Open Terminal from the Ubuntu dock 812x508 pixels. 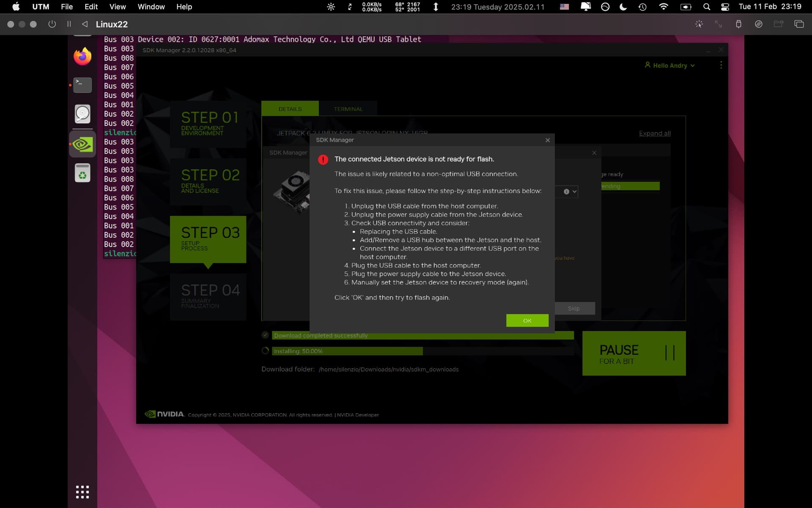click(82, 85)
